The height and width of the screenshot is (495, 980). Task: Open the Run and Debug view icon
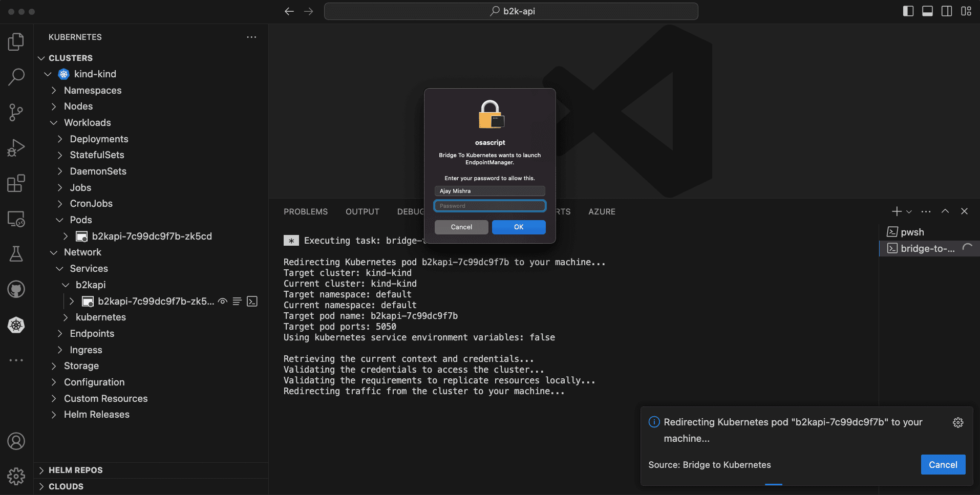16,147
